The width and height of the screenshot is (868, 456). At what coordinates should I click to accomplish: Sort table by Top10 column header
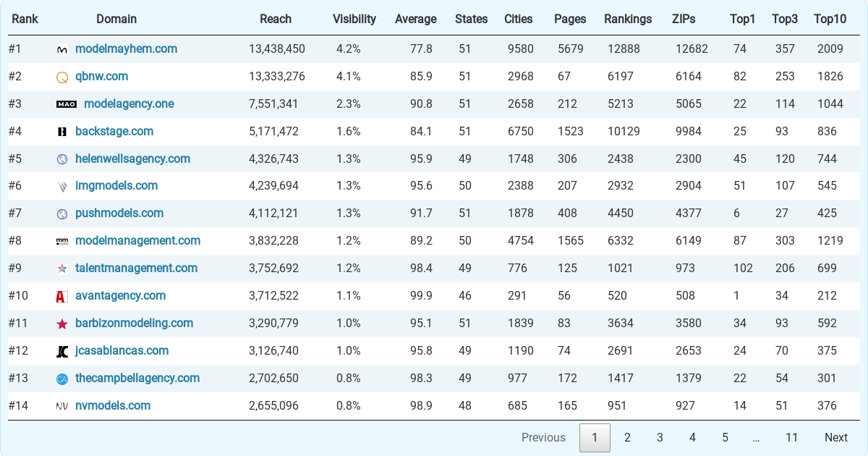point(830,20)
